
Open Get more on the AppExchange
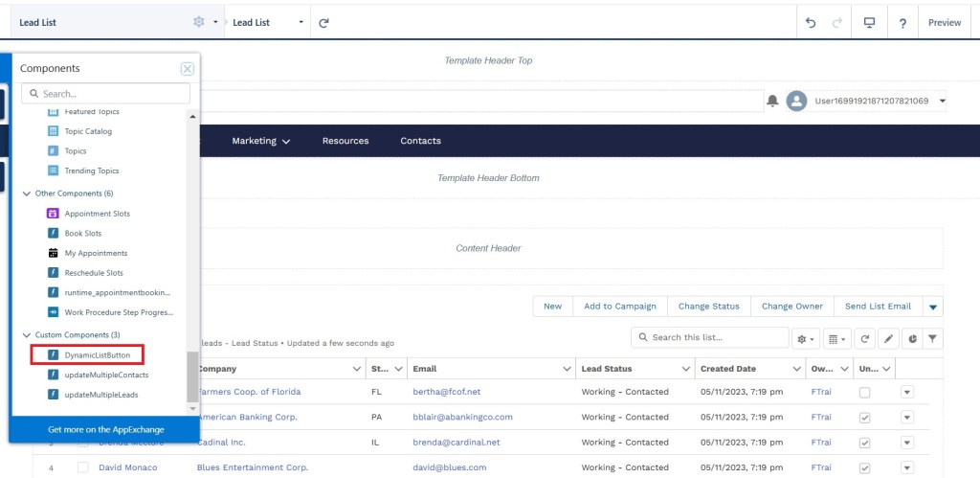point(104,429)
